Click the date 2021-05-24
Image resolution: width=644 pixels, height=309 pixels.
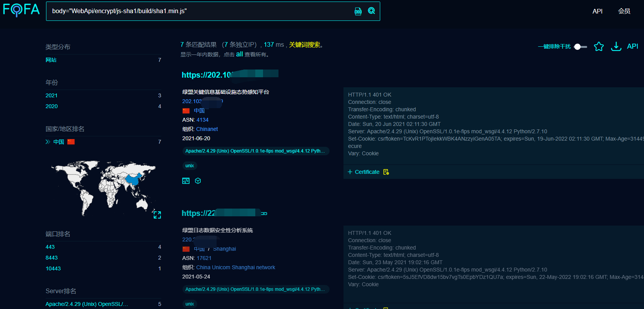(x=196, y=277)
